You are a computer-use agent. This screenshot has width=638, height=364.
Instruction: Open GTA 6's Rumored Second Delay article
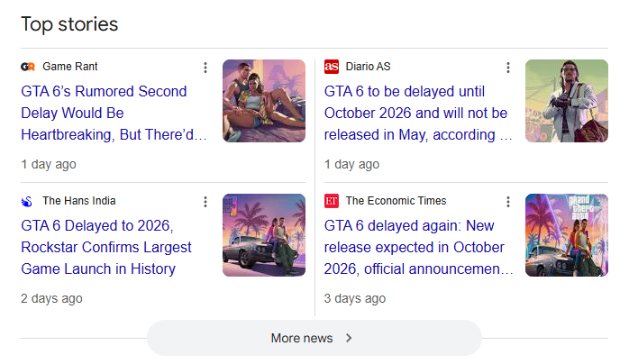(114, 113)
